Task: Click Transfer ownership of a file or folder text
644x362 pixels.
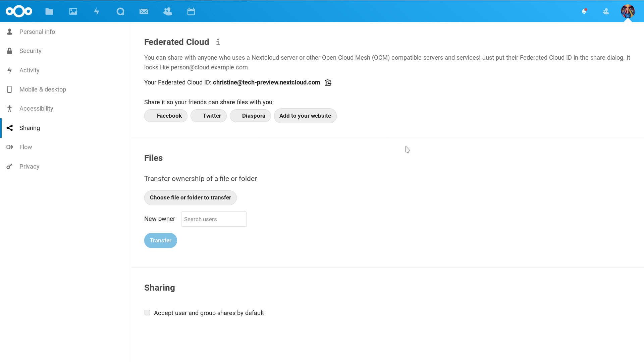Action: (x=201, y=179)
